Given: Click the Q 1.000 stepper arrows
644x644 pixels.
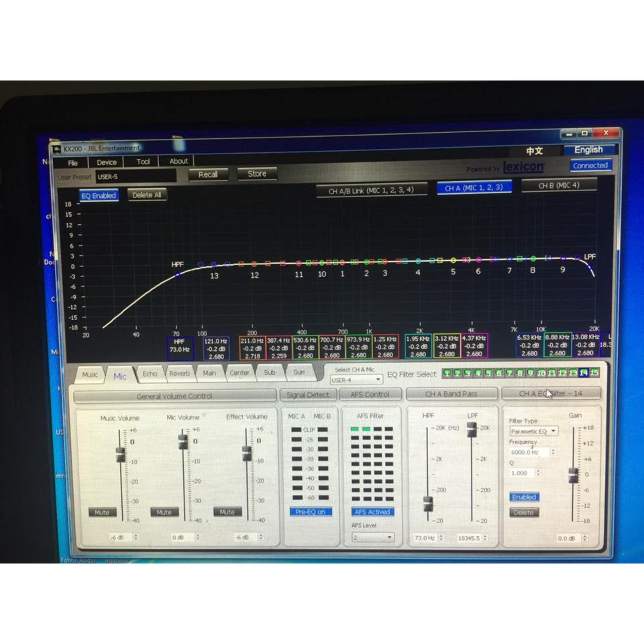Looking at the screenshot, I should click(538, 473).
